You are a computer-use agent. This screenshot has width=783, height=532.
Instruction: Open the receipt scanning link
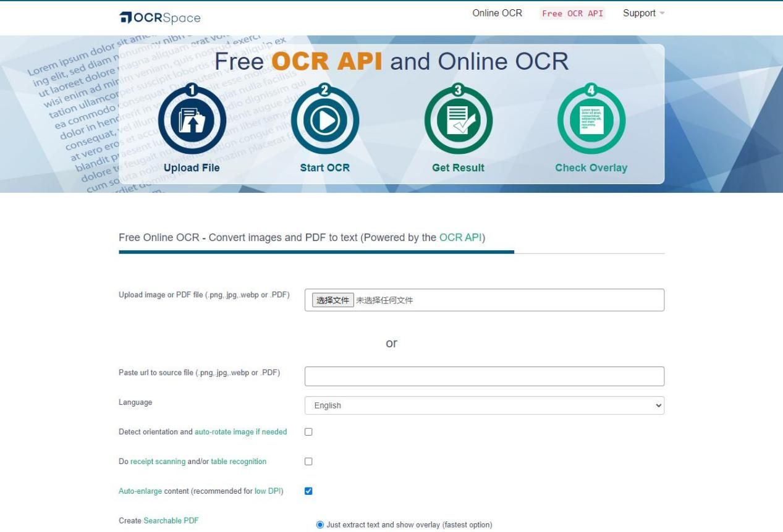[158, 462]
